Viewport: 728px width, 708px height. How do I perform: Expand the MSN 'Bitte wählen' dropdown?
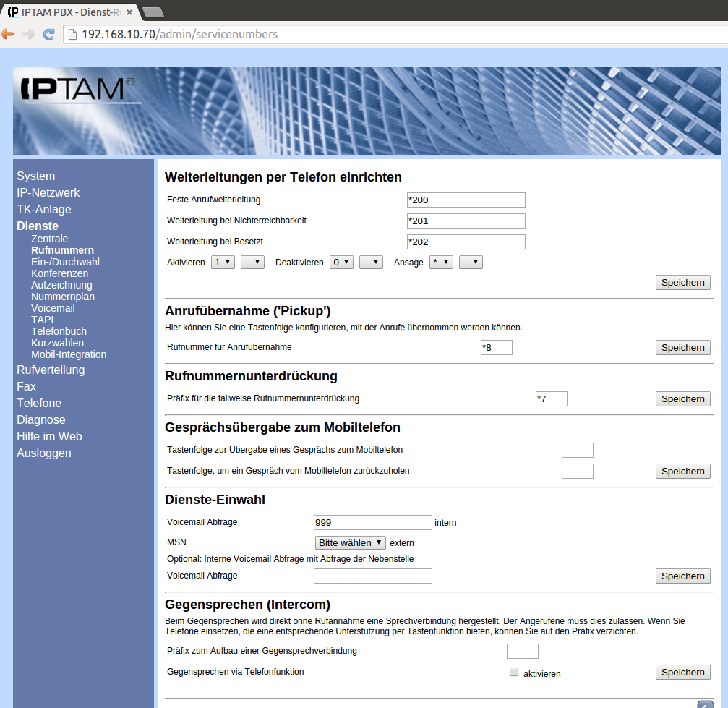click(350, 542)
